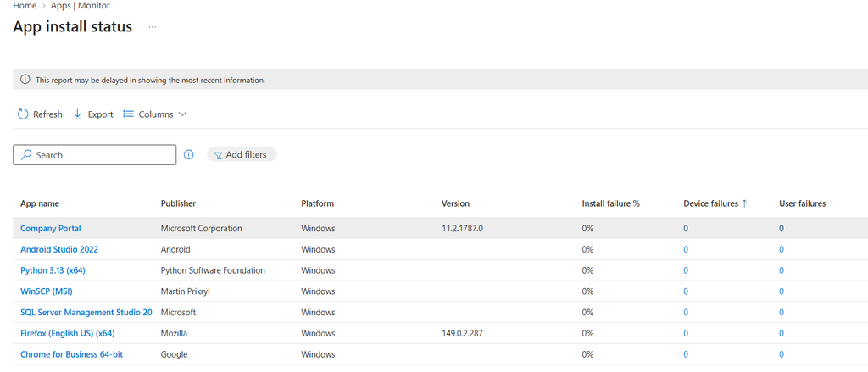Sort by Install failure % column header
This screenshot has height=372, width=868.
coord(610,203)
